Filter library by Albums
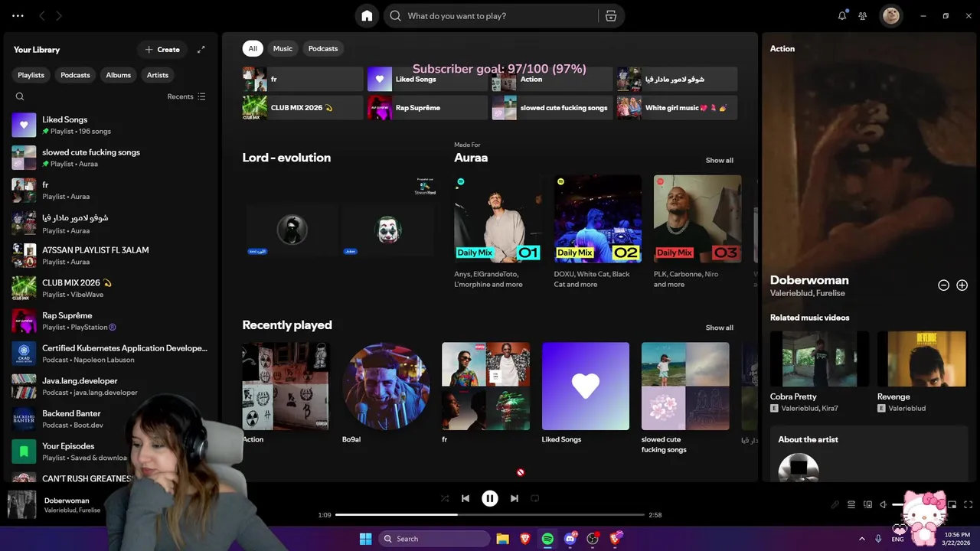980x551 pixels. click(119, 75)
